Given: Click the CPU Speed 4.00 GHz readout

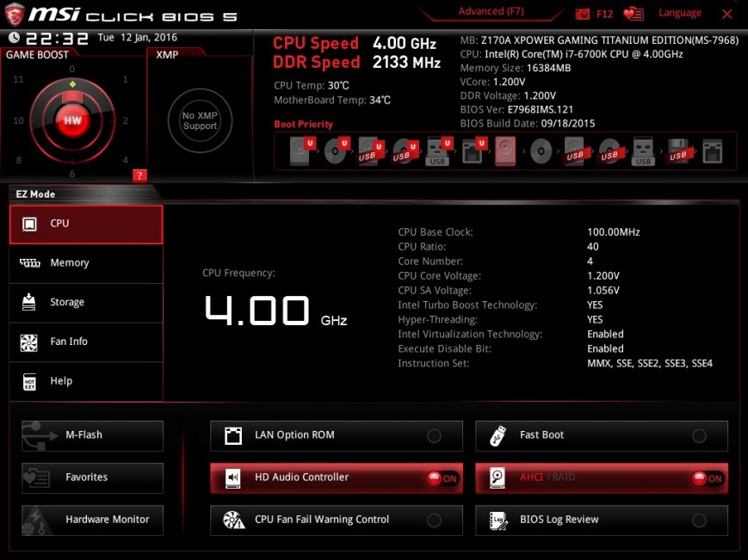Looking at the screenshot, I should click(x=355, y=43).
